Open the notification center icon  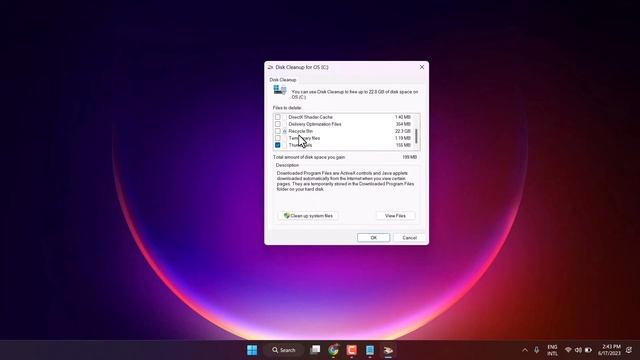[x=629, y=350]
